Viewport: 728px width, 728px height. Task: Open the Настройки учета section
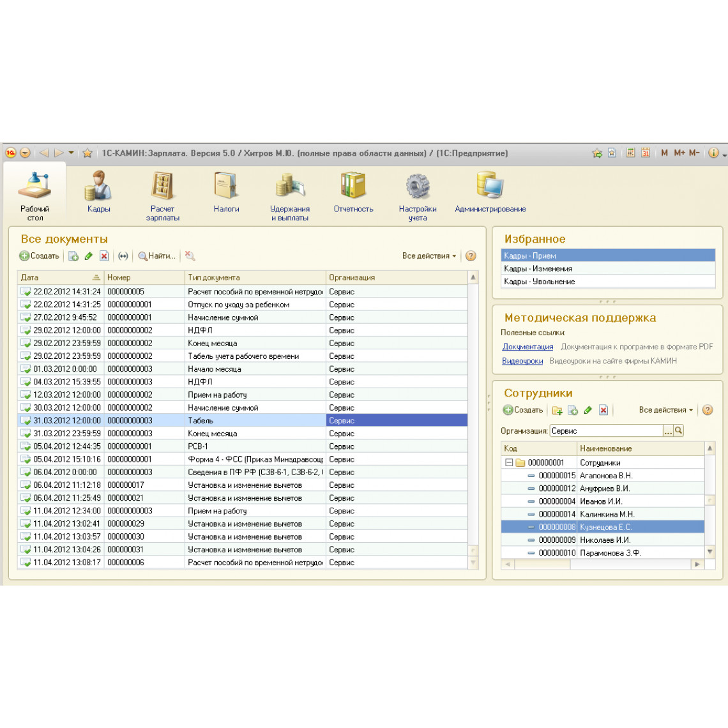coord(418,196)
